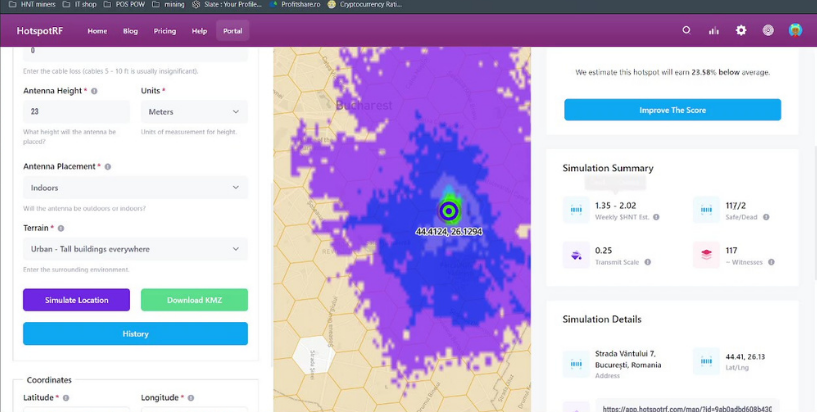
Task: Select the Portal nav item
Action: [233, 31]
